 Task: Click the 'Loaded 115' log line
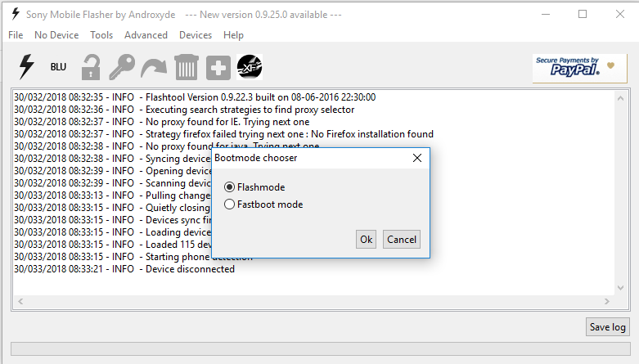point(113,245)
